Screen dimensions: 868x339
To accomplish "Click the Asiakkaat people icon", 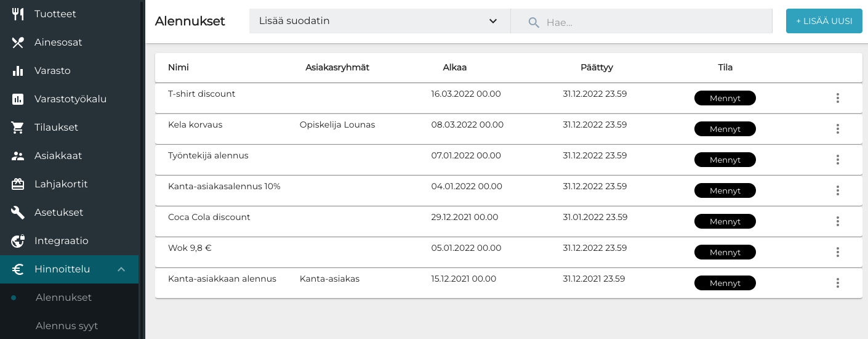I will [x=18, y=156].
